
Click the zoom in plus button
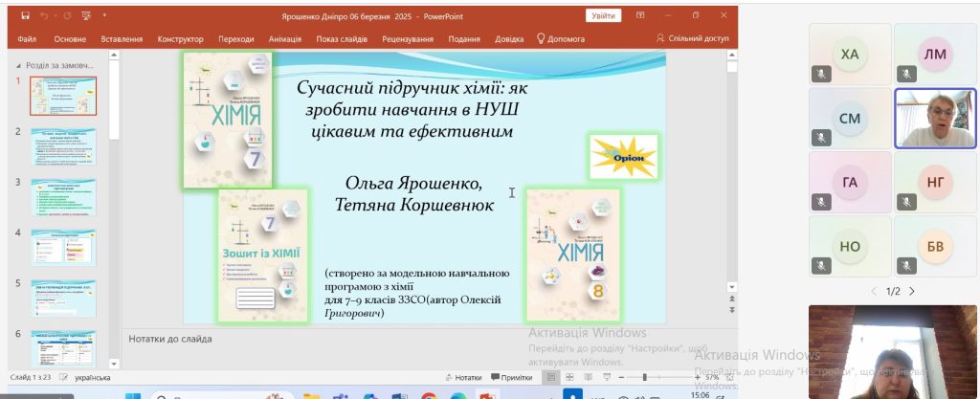tap(699, 378)
